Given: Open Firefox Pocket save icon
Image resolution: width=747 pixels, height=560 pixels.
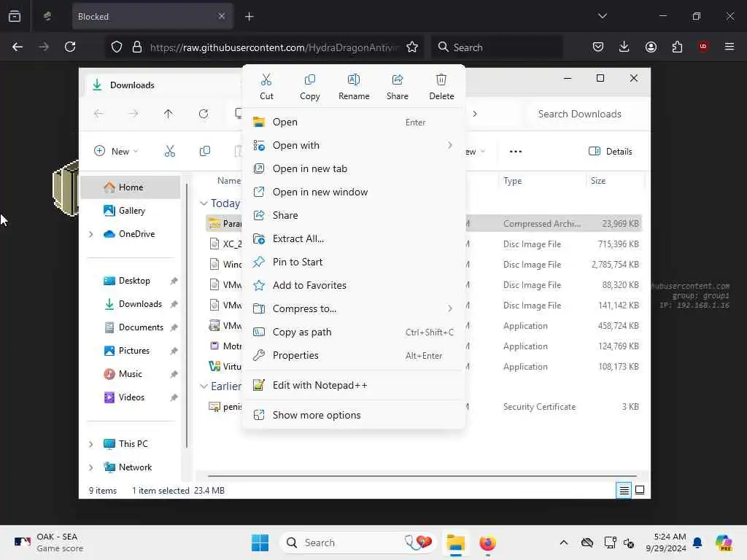Looking at the screenshot, I should coord(598,47).
